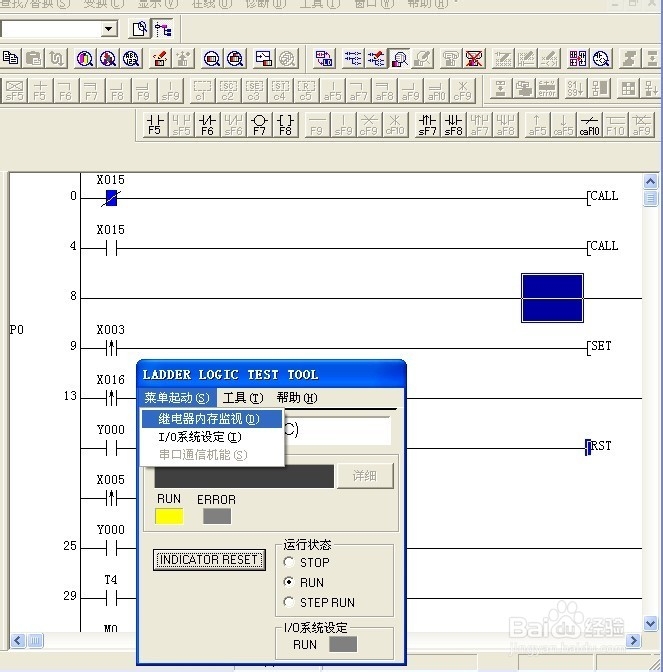This screenshot has height=672, width=663.
Task: Click the find device magnifier icon
Action: [x=84, y=58]
